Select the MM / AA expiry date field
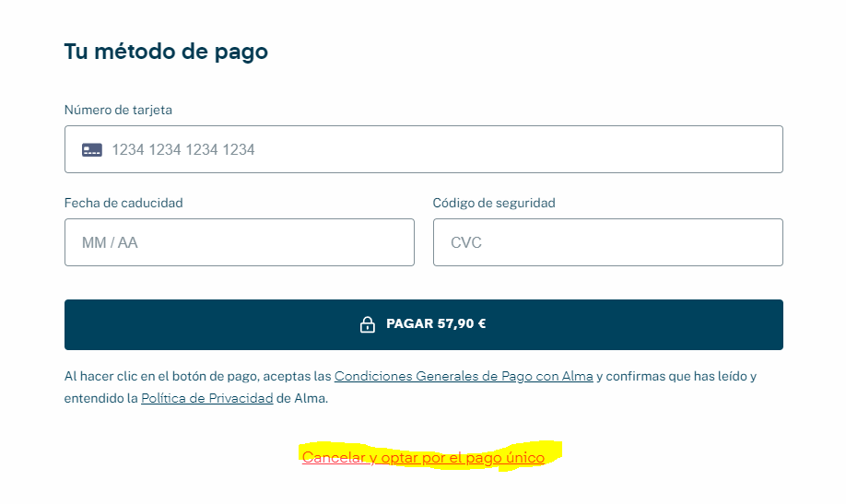Viewport: 846px width, 504px height. point(240,242)
